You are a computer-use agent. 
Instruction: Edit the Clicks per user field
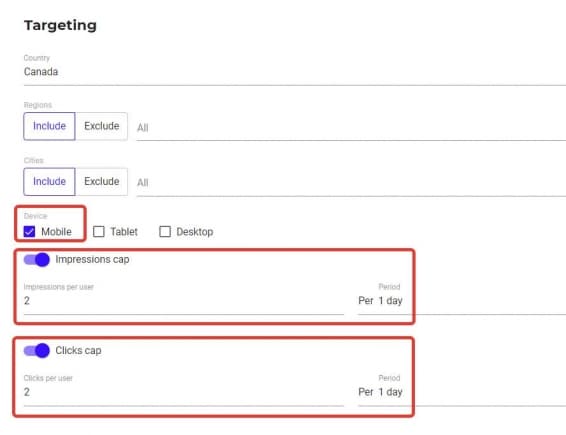[184, 392]
